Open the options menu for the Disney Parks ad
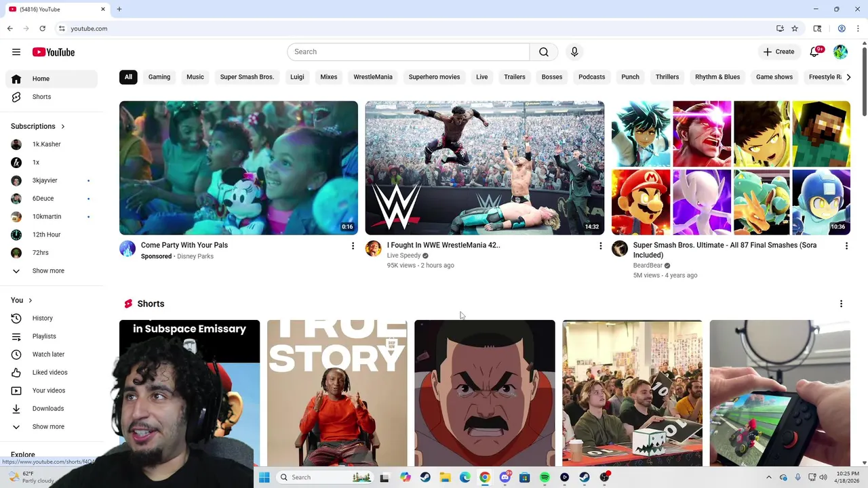 point(353,245)
